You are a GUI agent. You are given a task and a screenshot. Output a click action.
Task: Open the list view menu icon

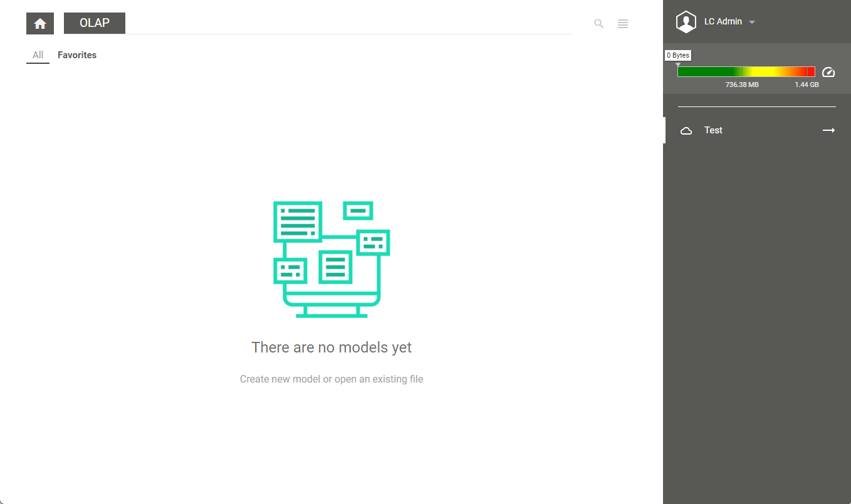pos(623,24)
